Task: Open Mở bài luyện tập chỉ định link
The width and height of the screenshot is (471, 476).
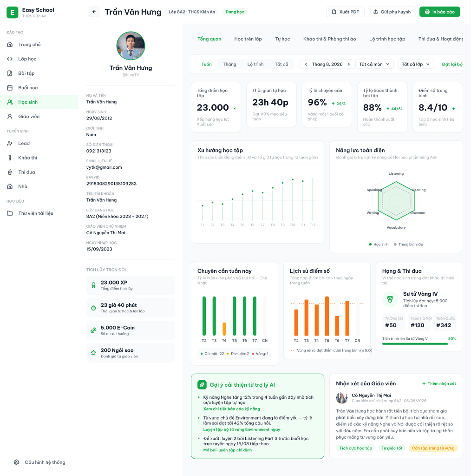Action: (228, 450)
